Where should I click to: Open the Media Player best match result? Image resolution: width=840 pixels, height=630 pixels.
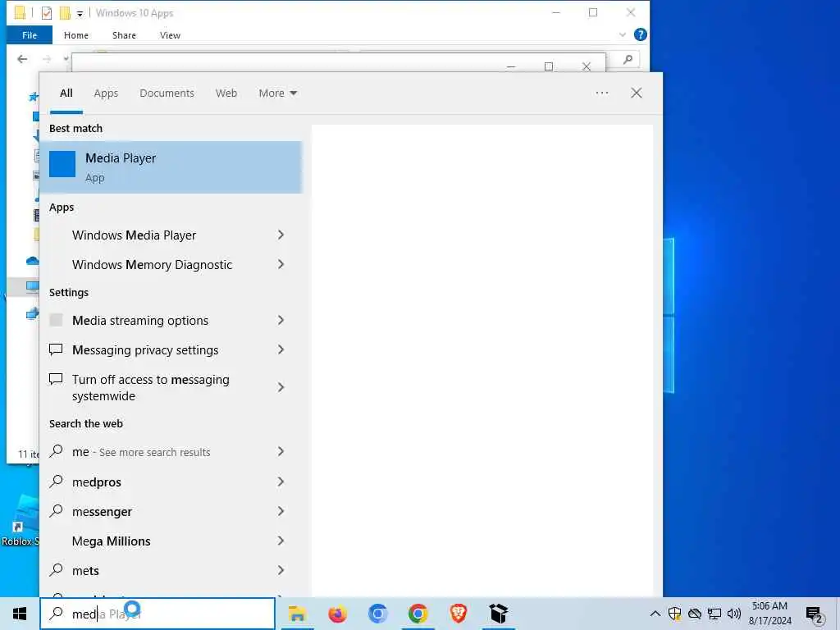pos(171,167)
